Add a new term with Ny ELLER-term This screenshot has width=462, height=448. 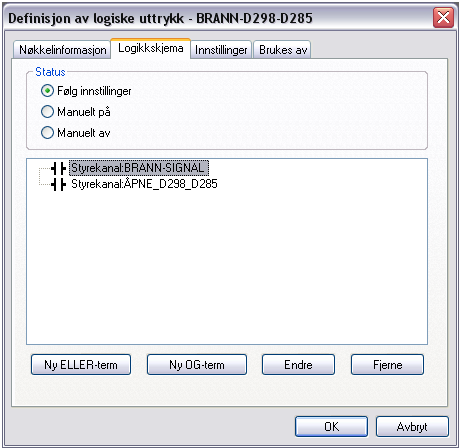(x=81, y=364)
